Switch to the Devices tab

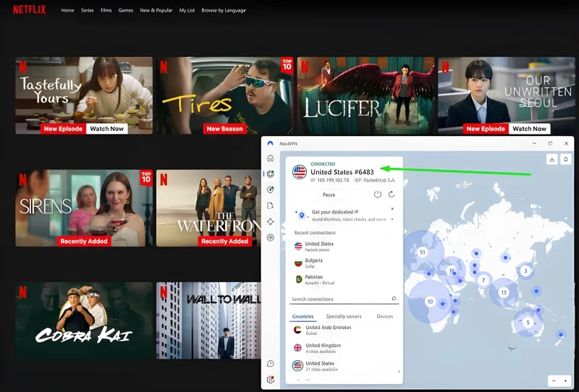385,316
